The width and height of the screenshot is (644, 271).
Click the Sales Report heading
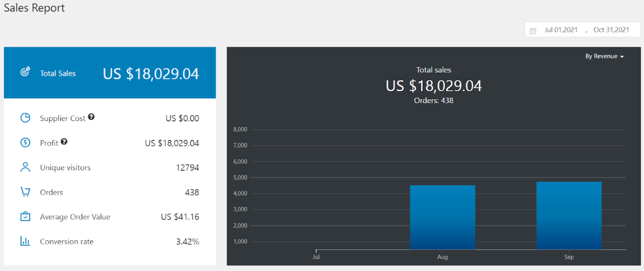coord(34,8)
